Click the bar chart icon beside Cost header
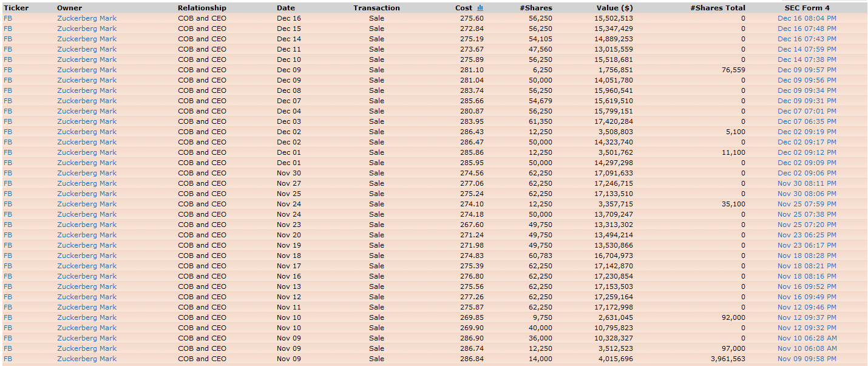Viewport: 868px width, 366px height. 480,8
